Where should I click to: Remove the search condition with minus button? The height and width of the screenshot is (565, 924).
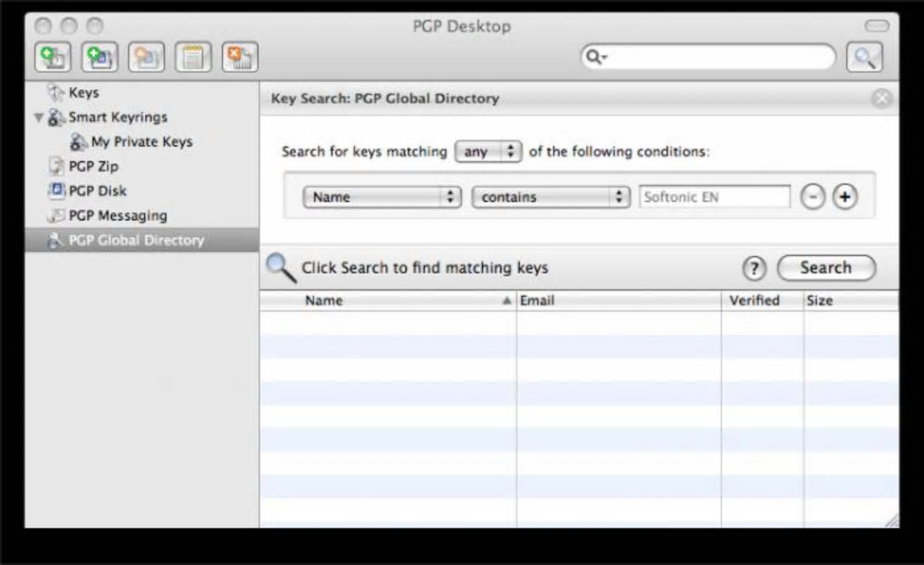tap(813, 196)
